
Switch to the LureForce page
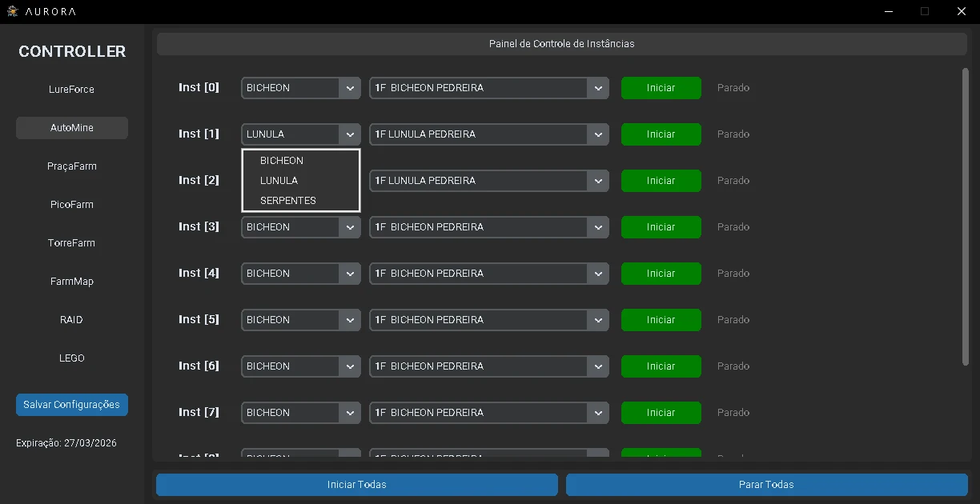pyautogui.click(x=72, y=90)
